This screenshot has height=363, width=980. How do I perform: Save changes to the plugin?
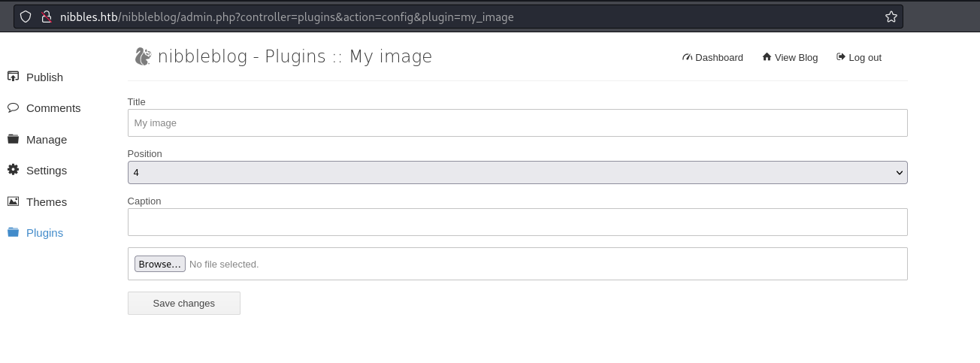184,303
